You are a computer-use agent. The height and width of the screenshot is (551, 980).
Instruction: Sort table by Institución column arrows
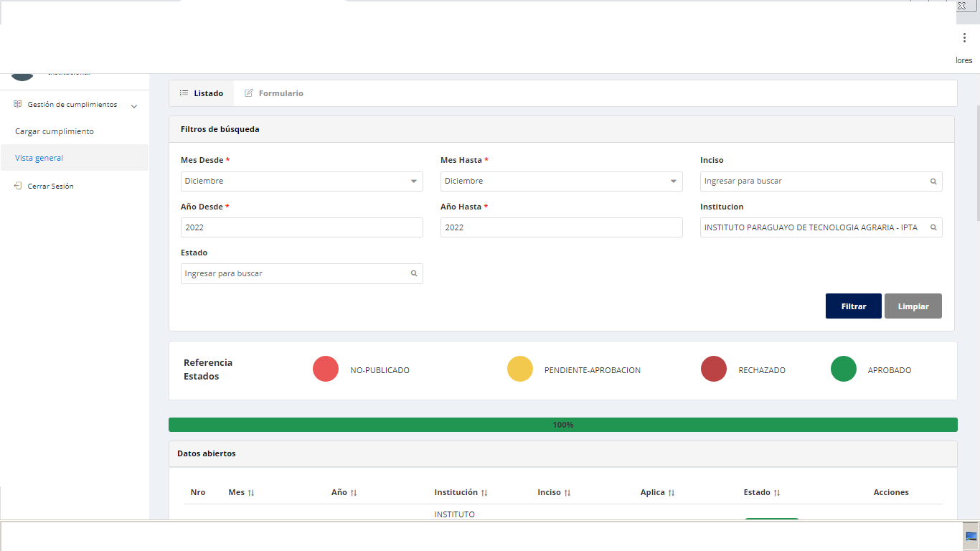point(484,493)
